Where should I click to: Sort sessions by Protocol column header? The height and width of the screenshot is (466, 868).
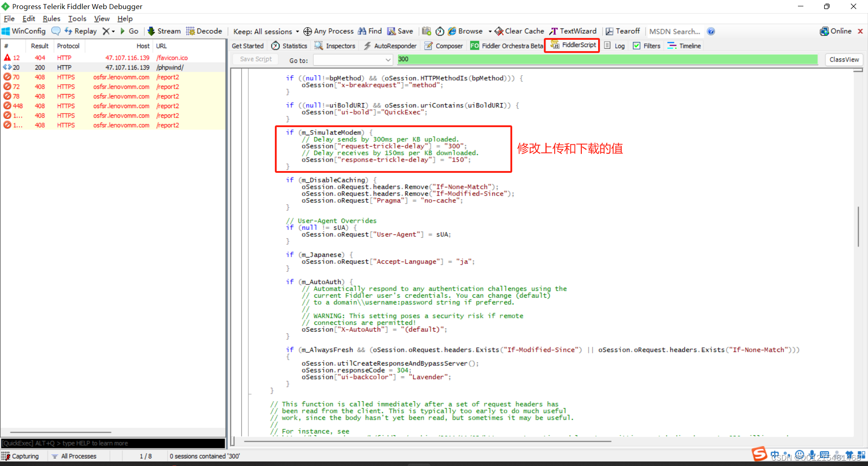point(68,46)
